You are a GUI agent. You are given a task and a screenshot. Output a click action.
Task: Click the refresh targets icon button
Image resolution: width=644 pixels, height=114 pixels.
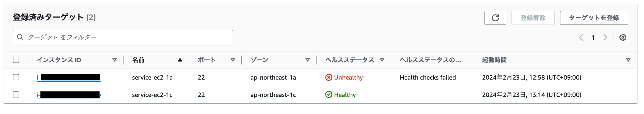(495, 18)
